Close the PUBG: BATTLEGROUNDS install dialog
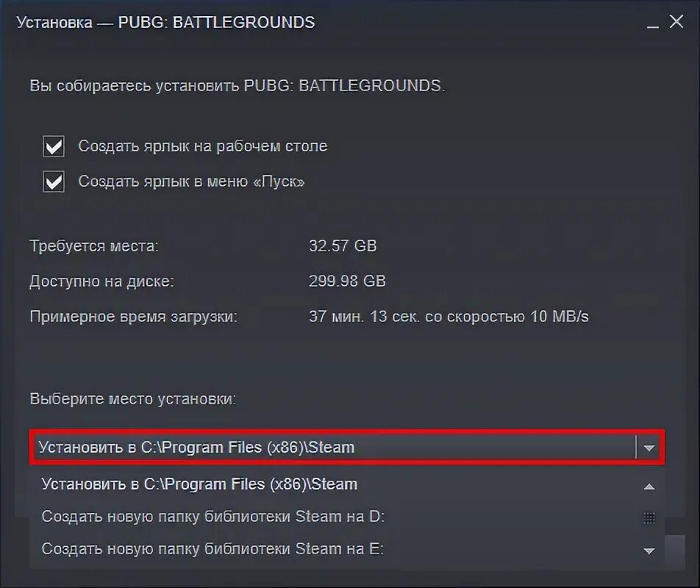The height and width of the screenshot is (588, 700). [676, 21]
